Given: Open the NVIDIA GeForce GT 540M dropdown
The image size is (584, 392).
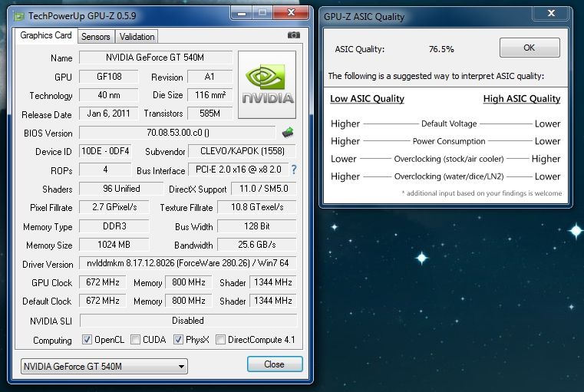Looking at the screenshot, I should [104, 367].
